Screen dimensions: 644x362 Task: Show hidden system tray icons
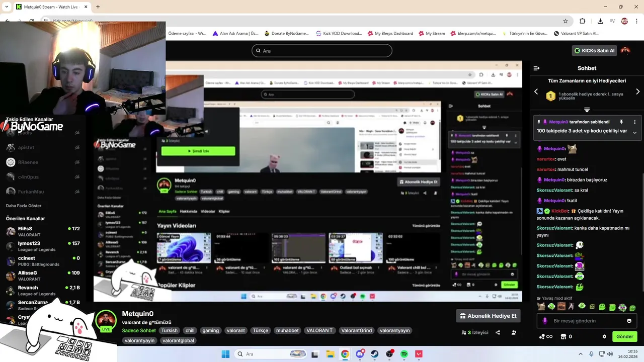coord(580,354)
